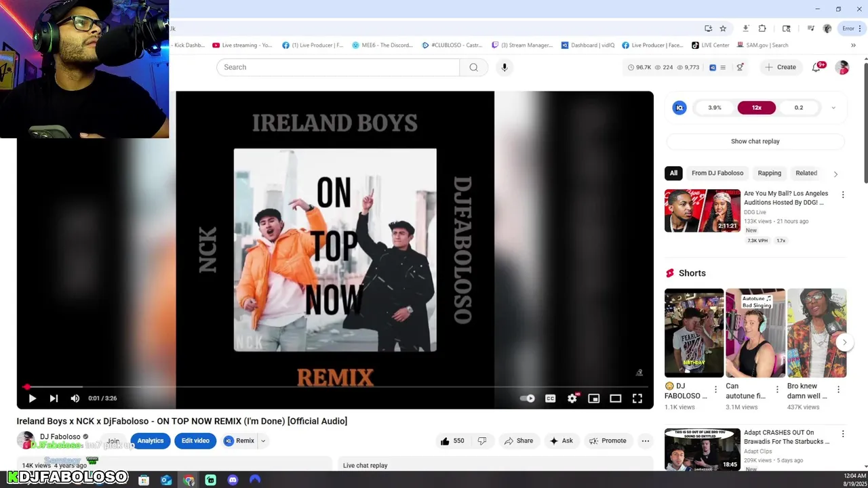The image size is (868, 488).
Task: Open the Can autotune fix short thumbnail
Action: coord(755,333)
